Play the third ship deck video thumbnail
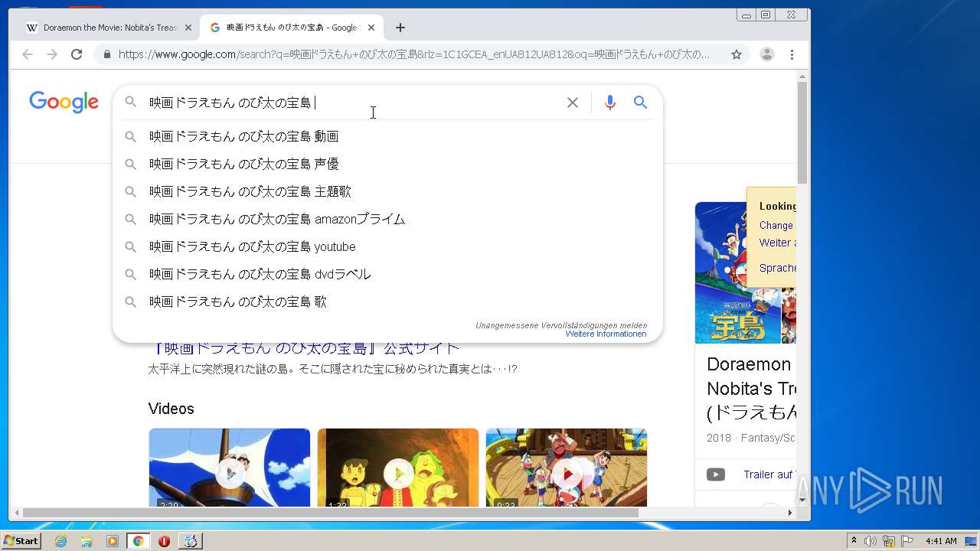The image size is (980, 551). [567, 468]
